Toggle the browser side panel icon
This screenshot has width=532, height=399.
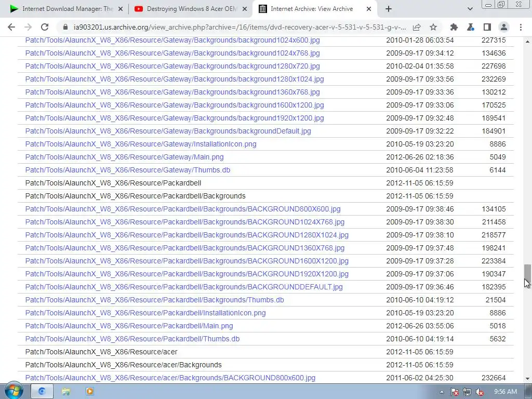487,27
